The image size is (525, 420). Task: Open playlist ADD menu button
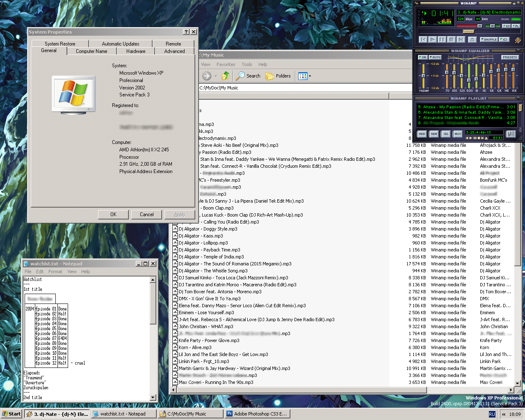422,134
